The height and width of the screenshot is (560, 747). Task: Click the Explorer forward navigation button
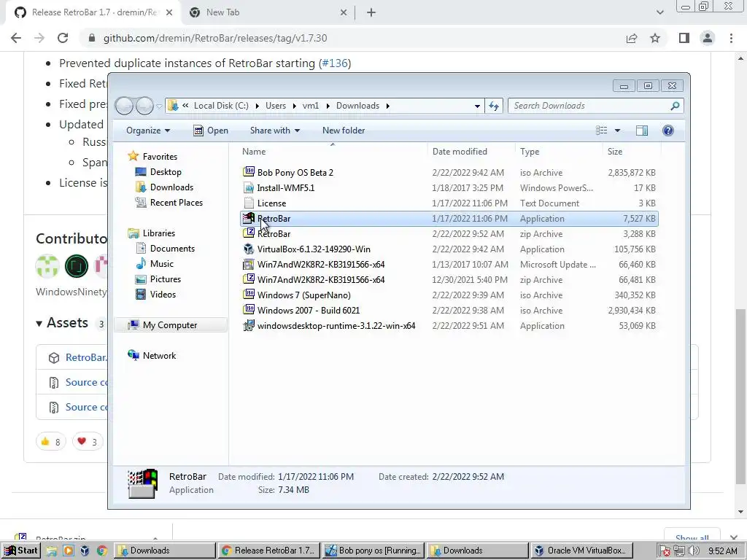pos(144,106)
